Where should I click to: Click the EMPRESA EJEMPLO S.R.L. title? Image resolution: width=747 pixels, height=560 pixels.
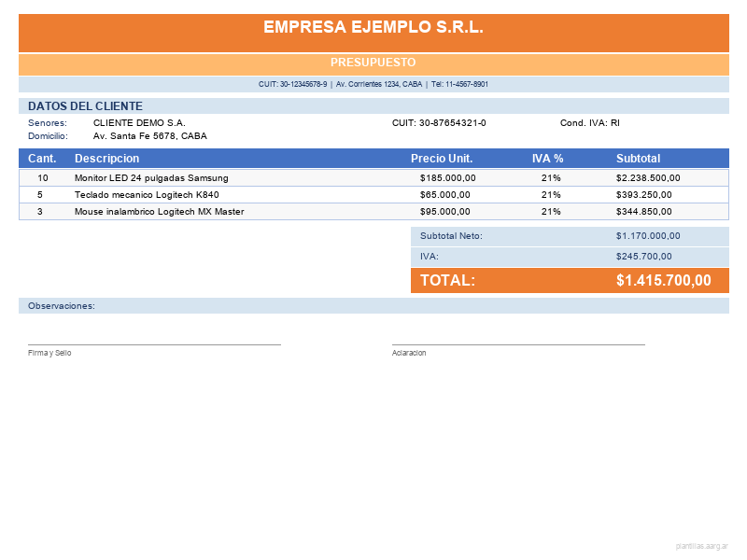point(373,27)
